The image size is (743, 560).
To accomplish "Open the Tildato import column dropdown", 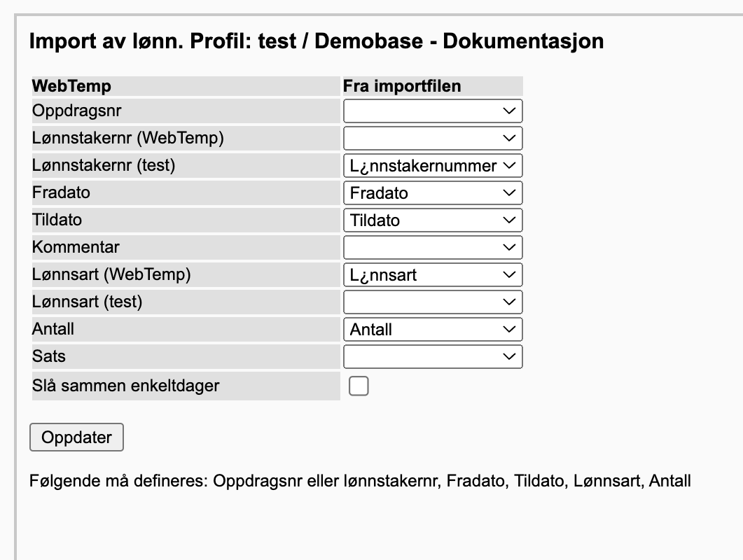I will pyautogui.click(x=433, y=220).
